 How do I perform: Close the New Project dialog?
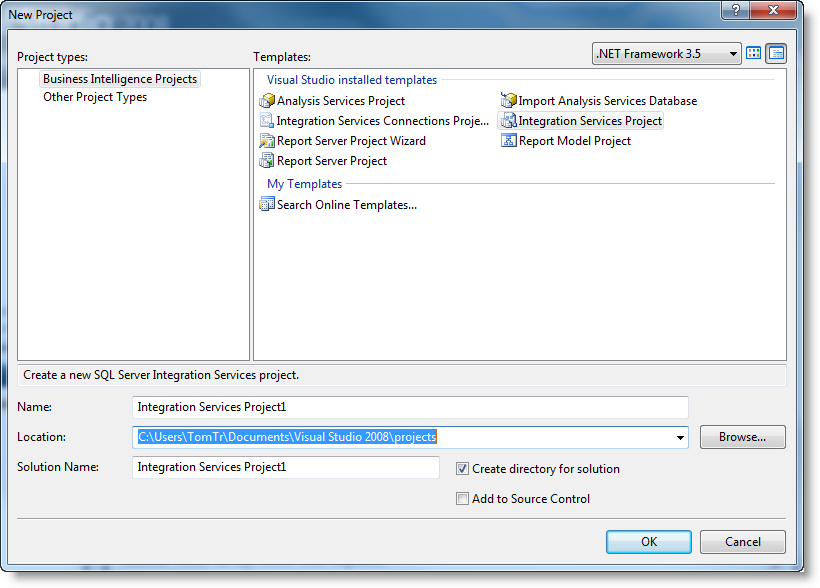pos(773,10)
